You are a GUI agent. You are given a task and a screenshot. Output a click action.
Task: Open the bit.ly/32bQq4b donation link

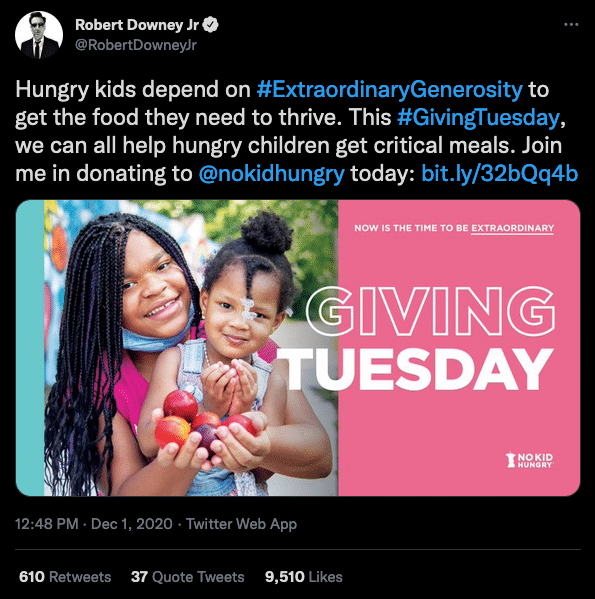500,174
